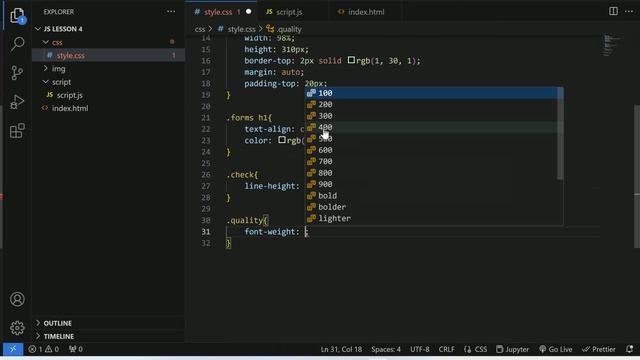Click the css breadcrumb segment
Image resolution: width=640 pixels, height=360 pixels.
200,29
